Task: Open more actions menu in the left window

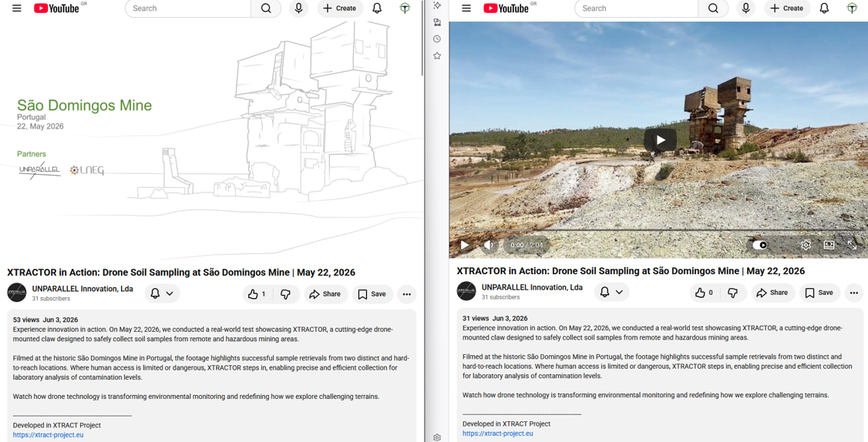Action: (407, 294)
